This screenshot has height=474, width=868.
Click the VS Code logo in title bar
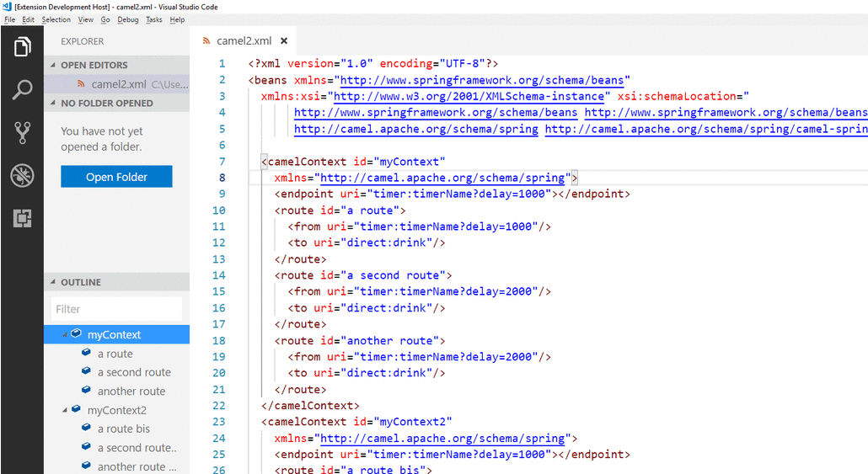pos(7,7)
